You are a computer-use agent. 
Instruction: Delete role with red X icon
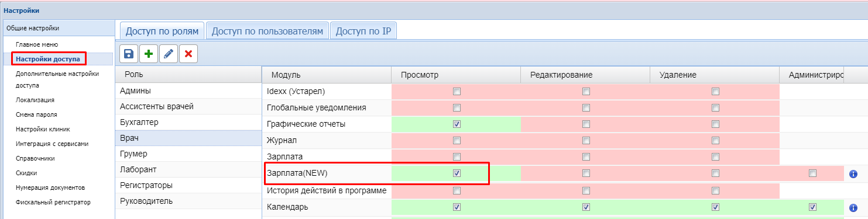[188, 54]
